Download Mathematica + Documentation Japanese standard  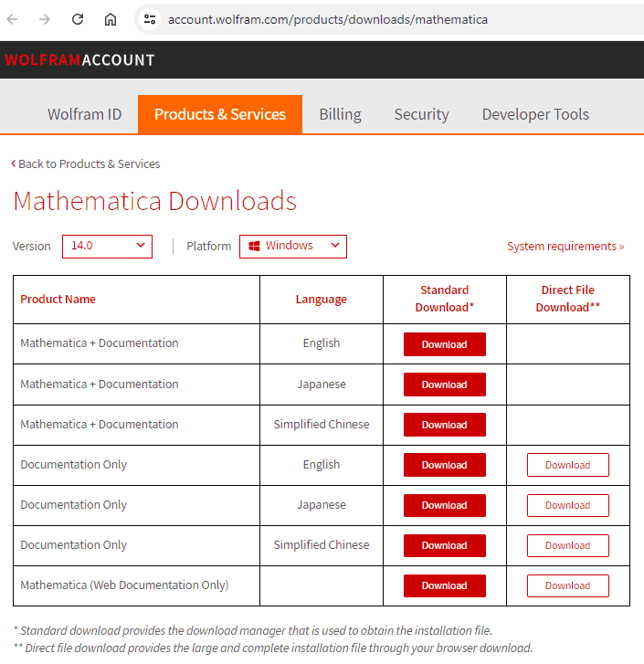pos(445,385)
